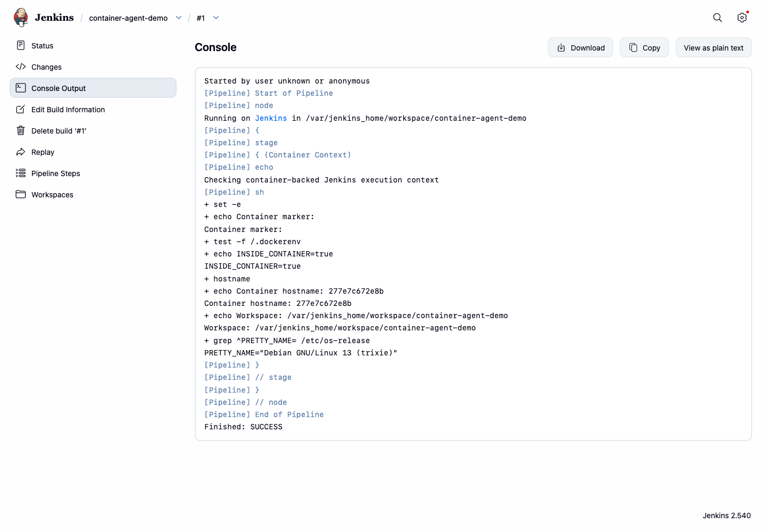The image size is (766, 532).
Task: Click 'Checking container-backed Jenkins execution context' line
Action: [321, 180]
